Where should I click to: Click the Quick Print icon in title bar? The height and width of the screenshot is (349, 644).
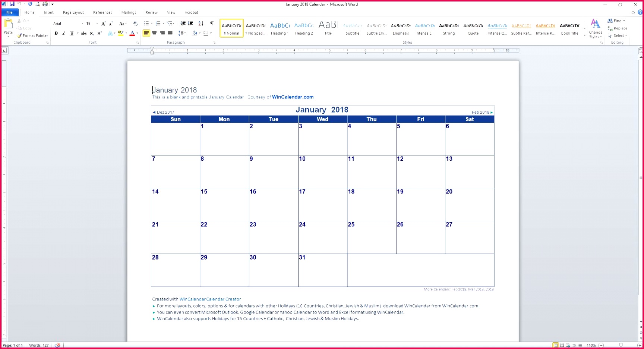pyautogui.click(x=45, y=4)
